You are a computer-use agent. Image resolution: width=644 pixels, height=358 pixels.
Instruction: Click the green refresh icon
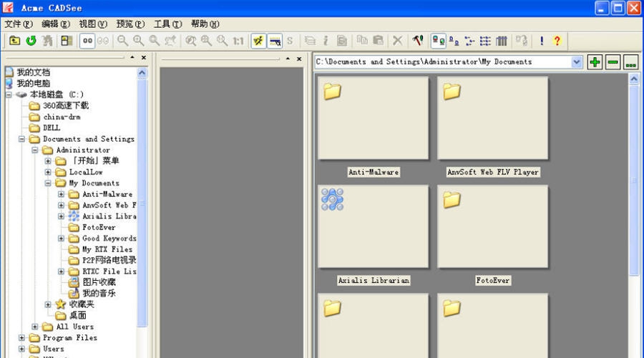coord(31,41)
